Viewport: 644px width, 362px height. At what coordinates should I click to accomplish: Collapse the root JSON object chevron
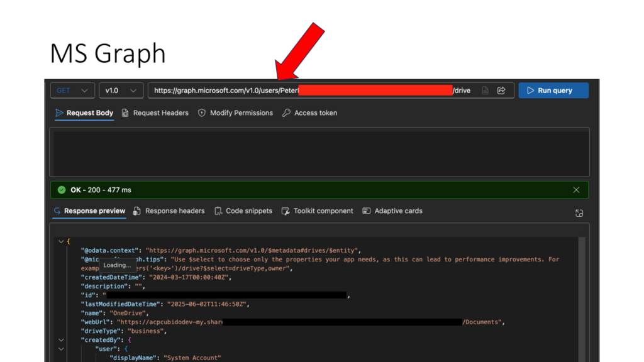pos(61,241)
